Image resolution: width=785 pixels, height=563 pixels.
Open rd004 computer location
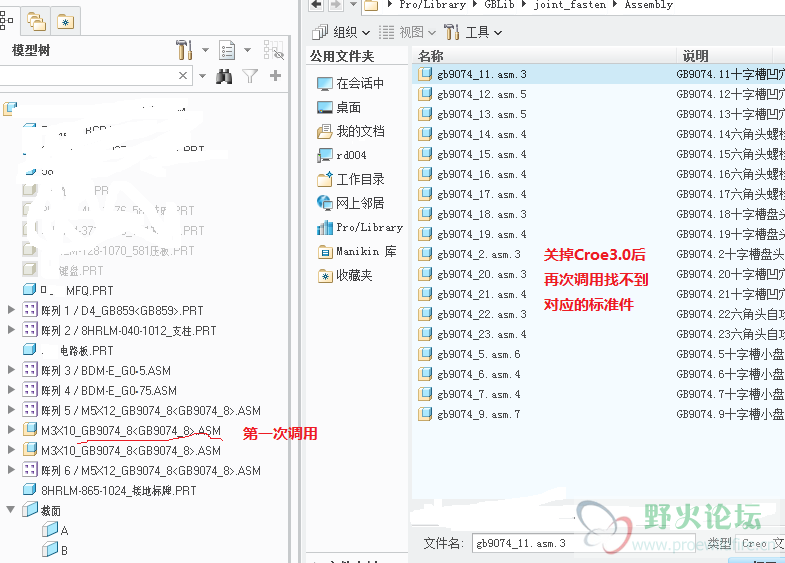(342, 155)
